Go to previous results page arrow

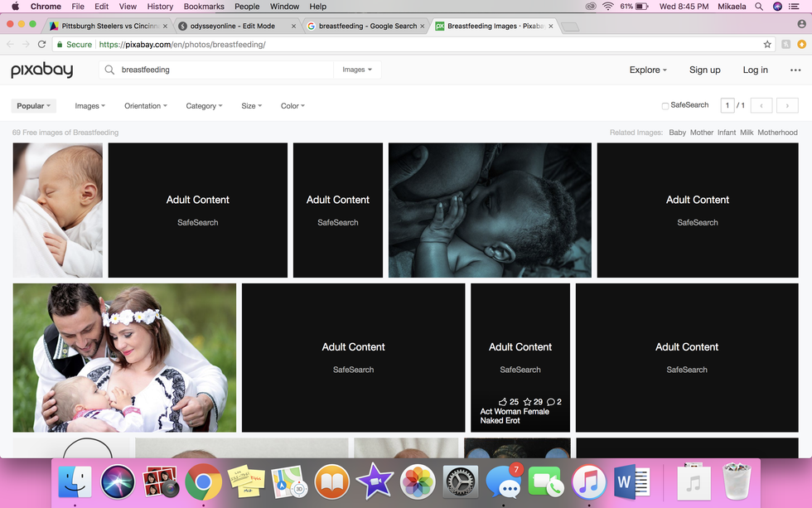point(761,106)
